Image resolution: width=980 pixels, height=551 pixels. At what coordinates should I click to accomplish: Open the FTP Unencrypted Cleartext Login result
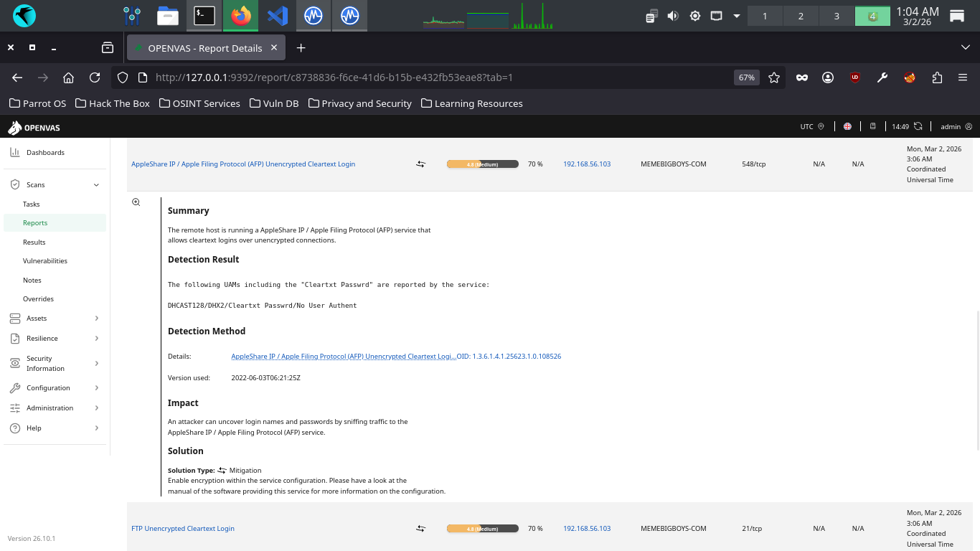click(x=183, y=529)
